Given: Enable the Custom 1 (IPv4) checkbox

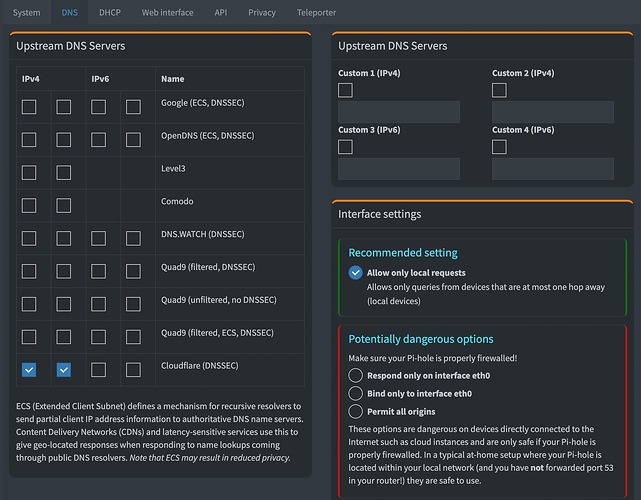Looking at the screenshot, I should point(345,91).
